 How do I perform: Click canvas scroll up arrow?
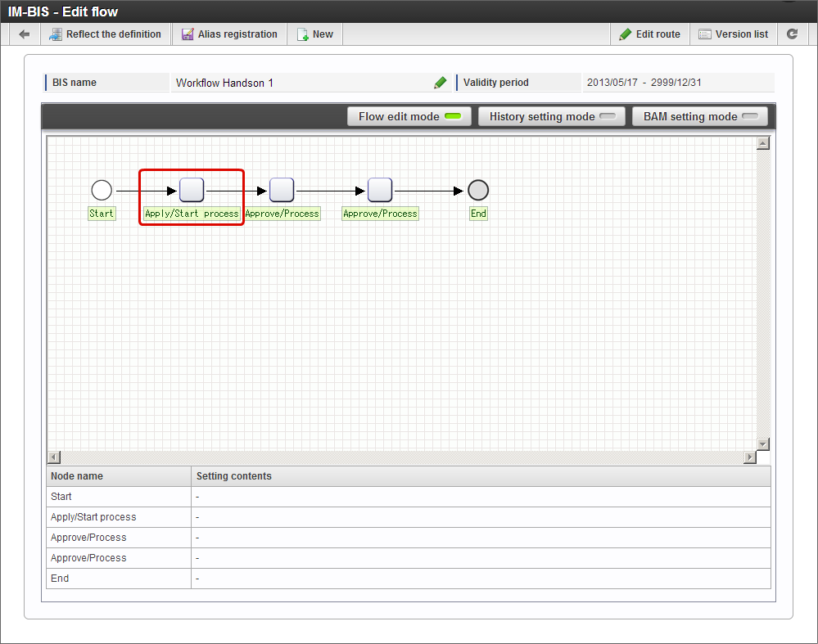point(763,143)
